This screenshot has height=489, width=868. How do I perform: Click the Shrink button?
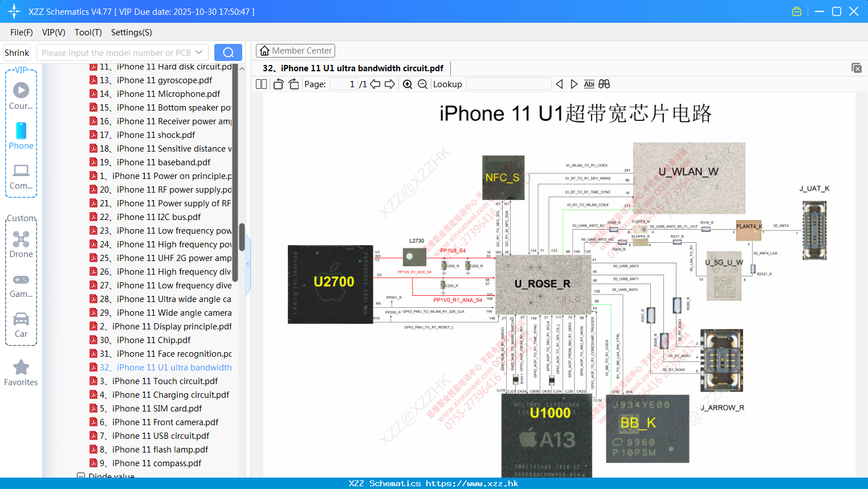(17, 52)
